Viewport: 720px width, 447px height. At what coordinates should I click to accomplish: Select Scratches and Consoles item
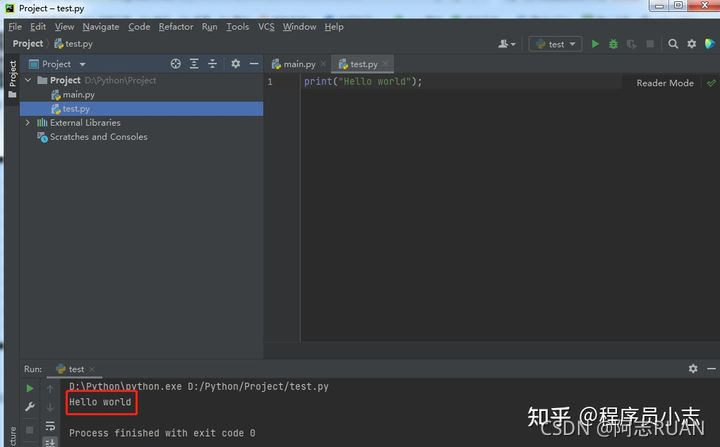[x=92, y=137]
